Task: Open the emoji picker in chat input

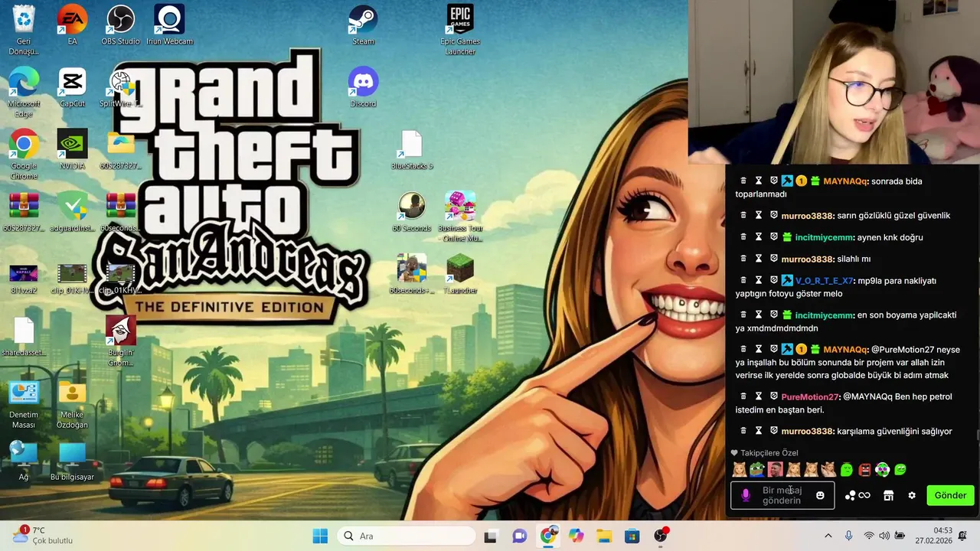Action: 820,495
